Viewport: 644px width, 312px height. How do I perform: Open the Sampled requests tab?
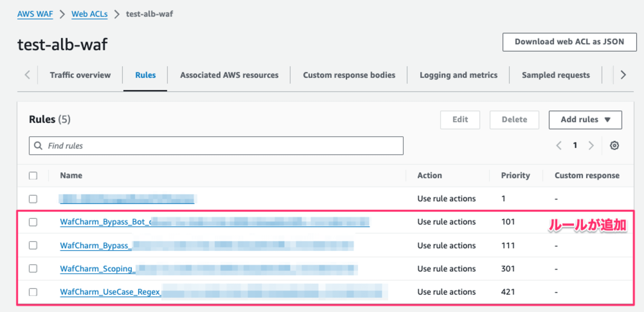pyautogui.click(x=556, y=75)
